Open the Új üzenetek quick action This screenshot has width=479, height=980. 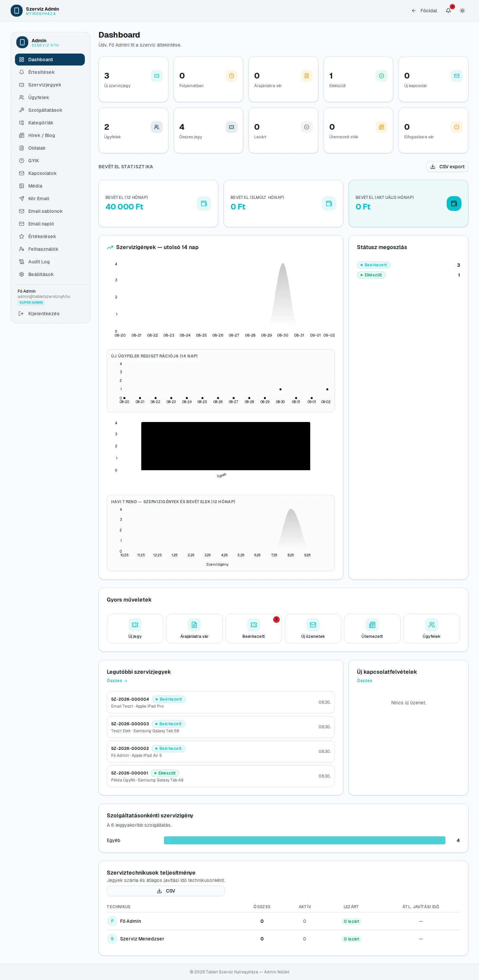(x=313, y=629)
